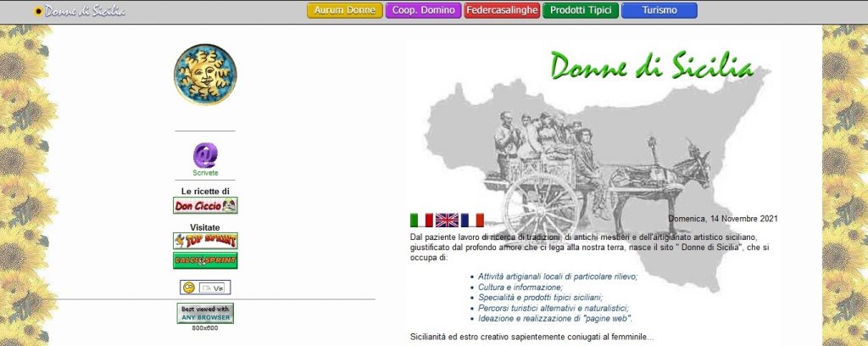The width and height of the screenshot is (868, 346).
Task: Click the green Donne di Sicilia title
Action: [651, 65]
